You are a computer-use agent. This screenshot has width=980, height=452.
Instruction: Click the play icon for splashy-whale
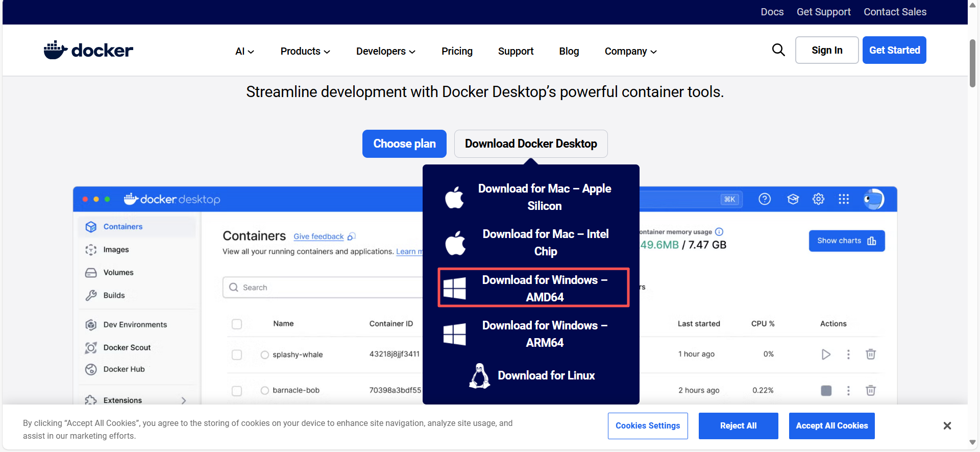click(826, 354)
